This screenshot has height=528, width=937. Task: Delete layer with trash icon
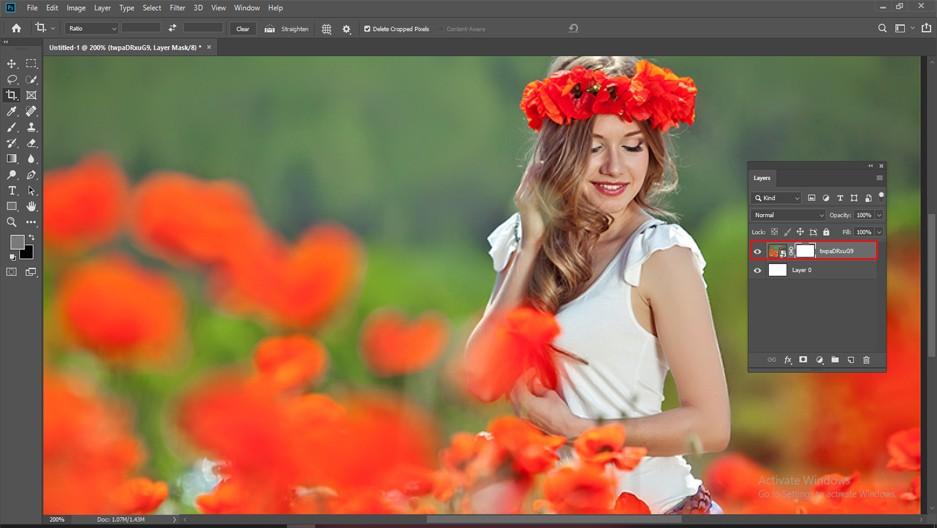tap(866, 360)
